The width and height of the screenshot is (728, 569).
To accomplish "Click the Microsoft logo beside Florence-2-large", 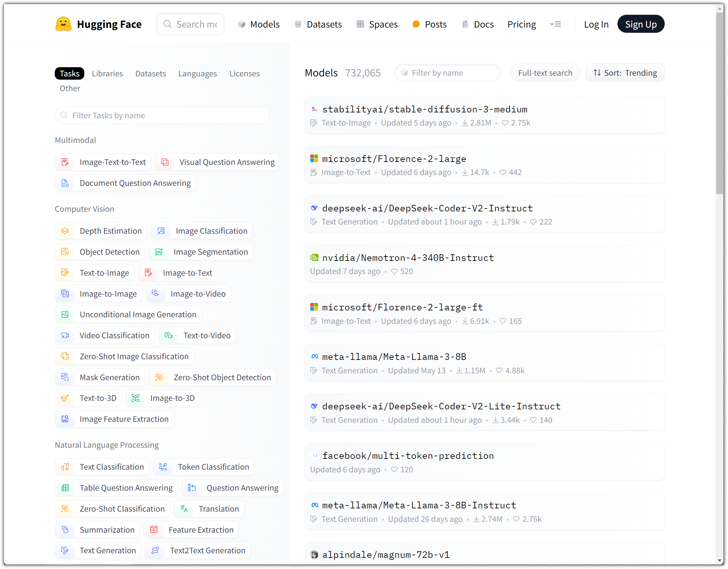I will point(314,159).
